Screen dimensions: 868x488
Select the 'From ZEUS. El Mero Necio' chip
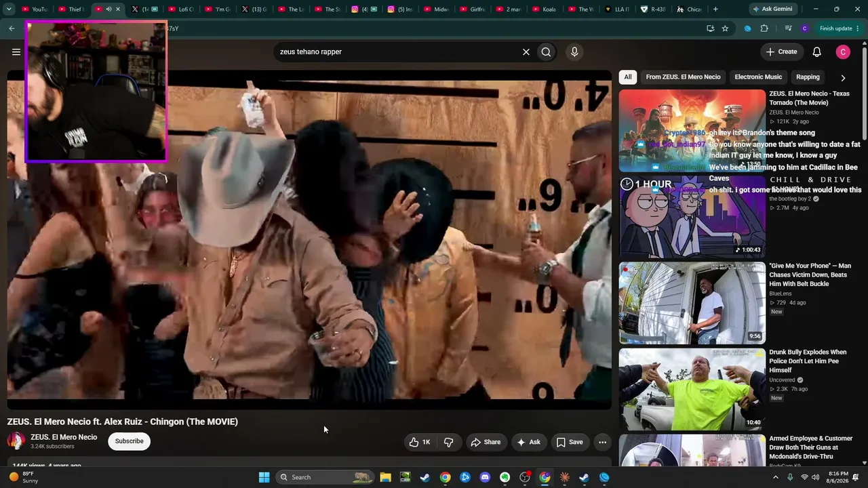(x=683, y=77)
